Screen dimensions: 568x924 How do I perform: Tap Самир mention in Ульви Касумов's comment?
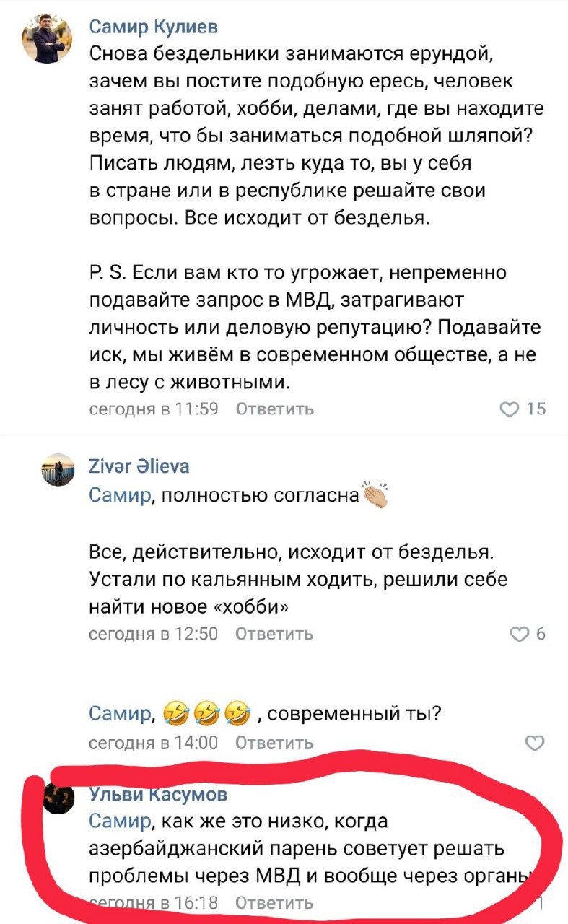pyautogui.click(x=120, y=821)
